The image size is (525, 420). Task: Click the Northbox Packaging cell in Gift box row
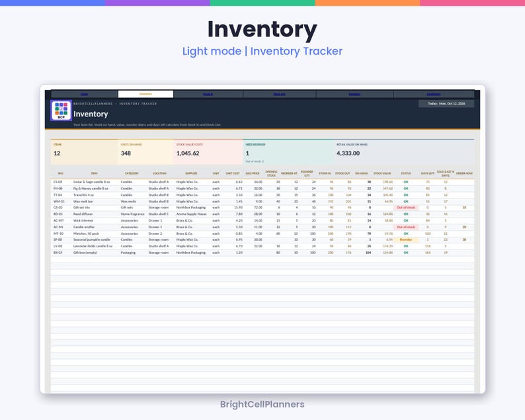pyautogui.click(x=191, y=253)
